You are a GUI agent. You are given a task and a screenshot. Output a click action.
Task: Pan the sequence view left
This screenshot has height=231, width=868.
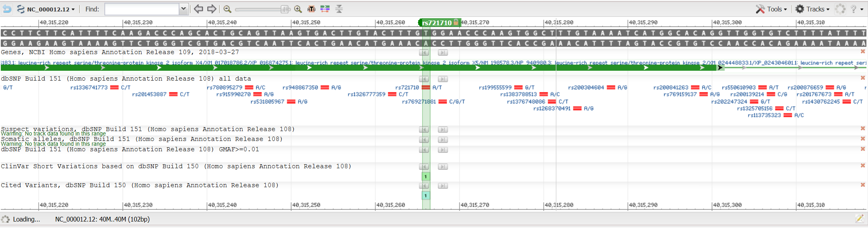pos(199,9)
